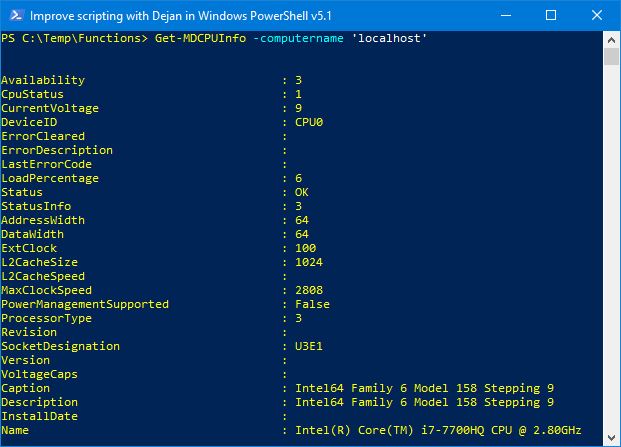Maximize the PowerShell window
This screenshot has width=621, height=447.
pyautogui.click(x=551, y=15)
